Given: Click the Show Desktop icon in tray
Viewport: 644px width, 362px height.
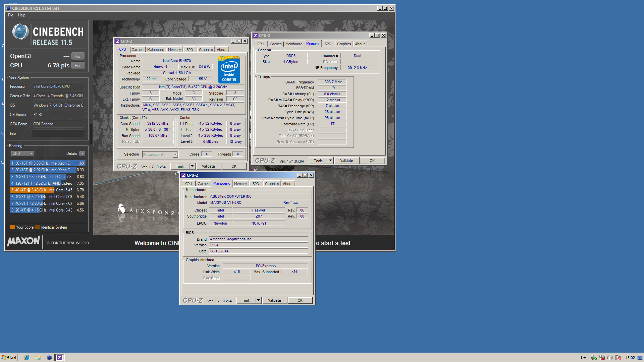Looking at the screenshot, I should [x=640, y=358].
